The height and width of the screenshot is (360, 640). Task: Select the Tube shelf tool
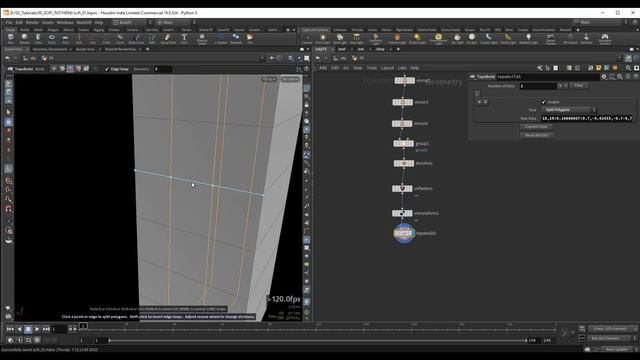pyautogui.click(x=38, y=39)
